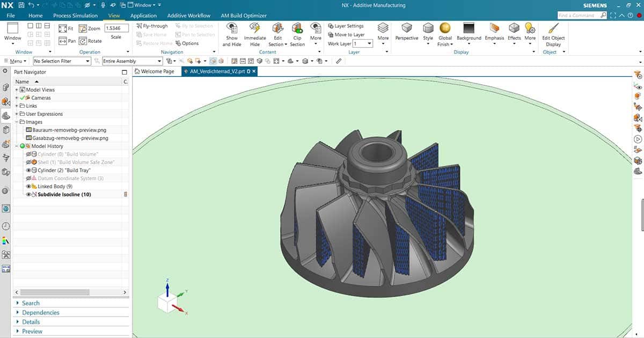This screenshot has width=644, height=338.
Task: Toggle visibility of Cylinder (0) "Build Volume"
Action: coord(29,154)
